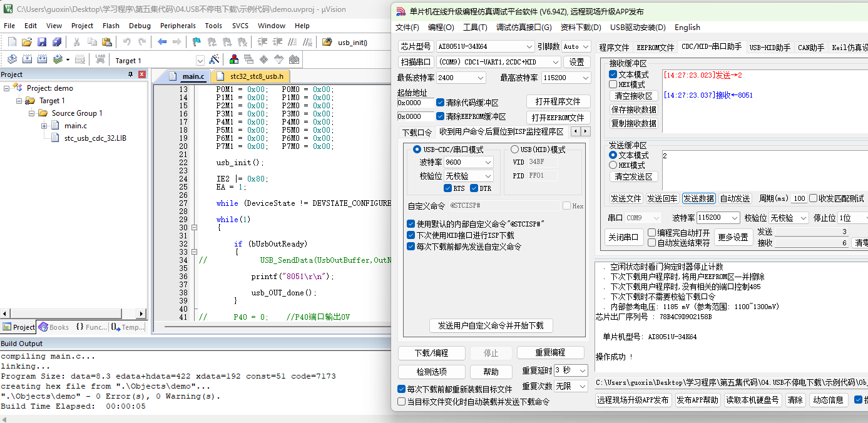The height and width of the screenshot is (423, 868).
Task: Open the 最高波特率 115200 dropdown
Action: [x=566, y=78]
